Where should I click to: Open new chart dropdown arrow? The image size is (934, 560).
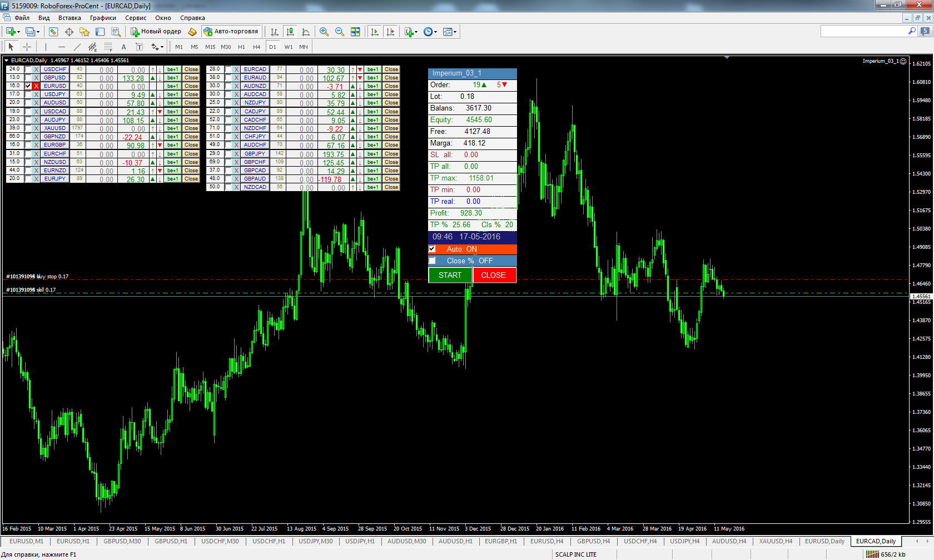pyautogui.click(x=18, y=32)
